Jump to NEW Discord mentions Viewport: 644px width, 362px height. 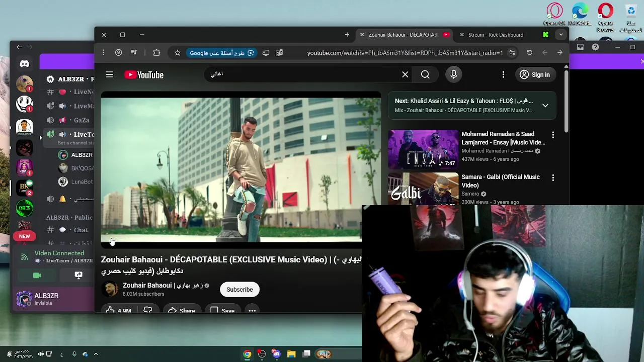click(x=24, y=236)
